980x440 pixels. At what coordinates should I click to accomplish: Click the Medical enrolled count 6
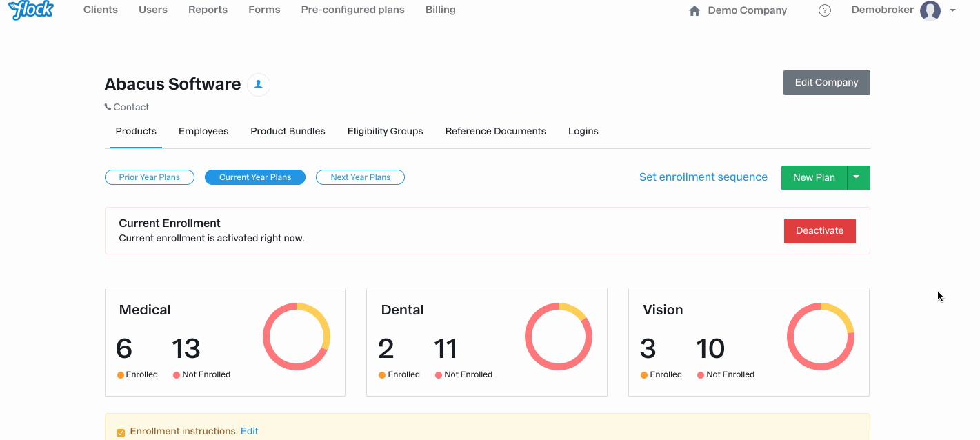pyautogui.click(x=124, y=349)
